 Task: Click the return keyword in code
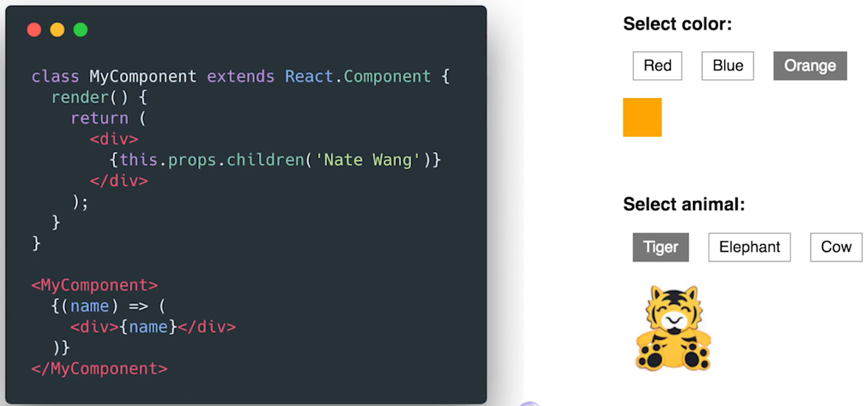tap(99, 119)
